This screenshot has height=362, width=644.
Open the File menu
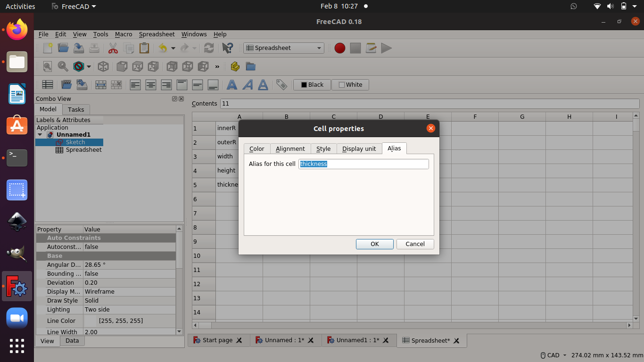click(x=43, y=34)
